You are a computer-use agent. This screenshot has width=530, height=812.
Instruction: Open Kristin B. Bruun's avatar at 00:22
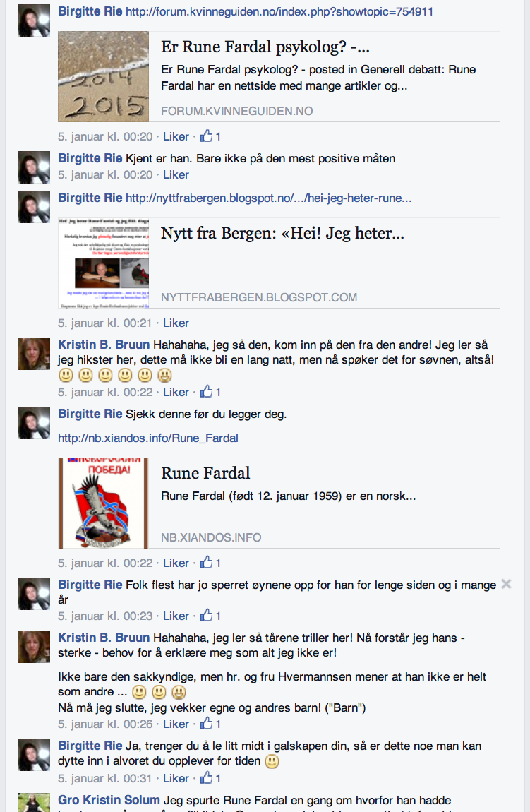click(34, 354)
